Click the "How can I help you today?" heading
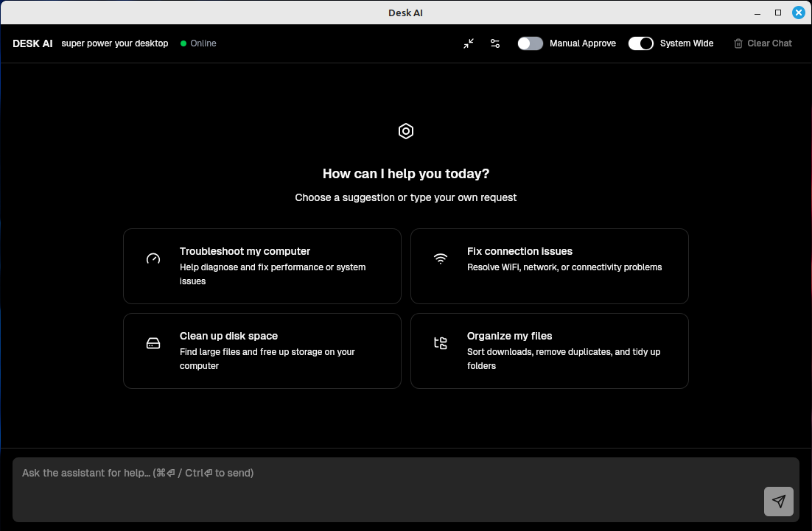 click(406, 174)
